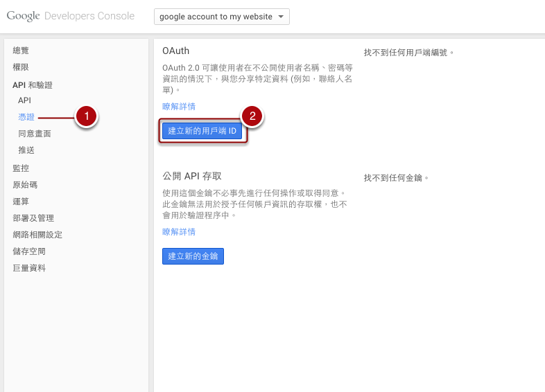Open 網路相關設定 in the sidebar
The image size is (545, 392).
[37, 235]
